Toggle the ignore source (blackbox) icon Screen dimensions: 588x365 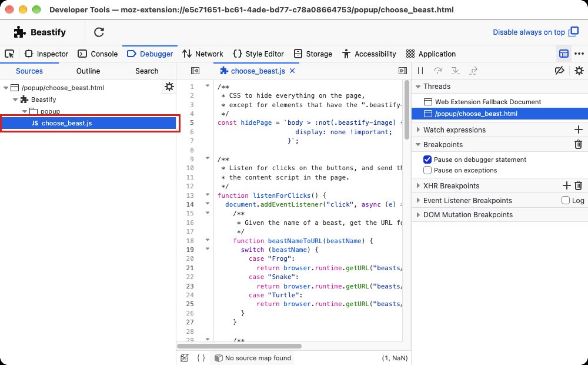pyautogui.click(x=185, y=359)
